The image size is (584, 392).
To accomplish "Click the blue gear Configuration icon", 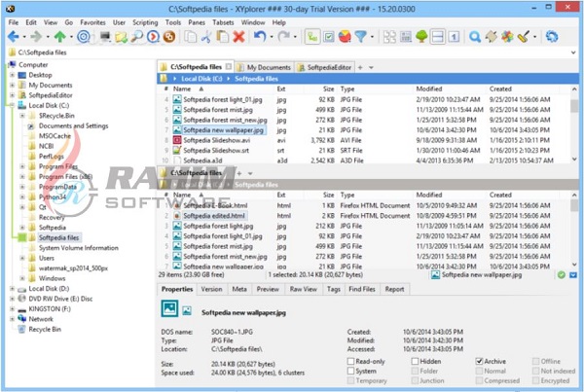I will click(552, 37).
